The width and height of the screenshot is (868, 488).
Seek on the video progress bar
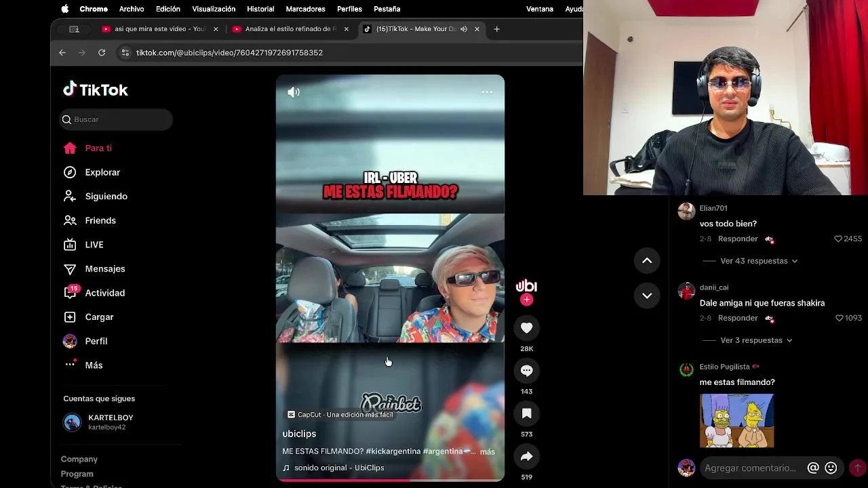[x=390, y=480]
